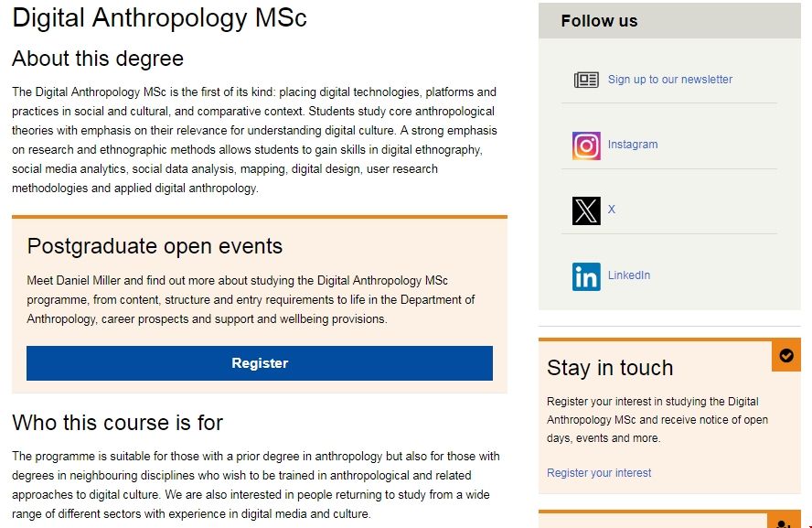Viewport: 812px width, 528px height.
Task: Follow the Instagram text link
Action: point(633,145)
